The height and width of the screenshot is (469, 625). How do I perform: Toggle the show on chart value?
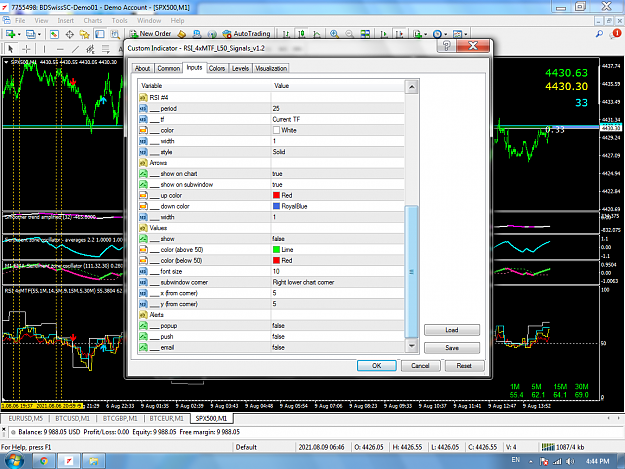click(337, 174)
